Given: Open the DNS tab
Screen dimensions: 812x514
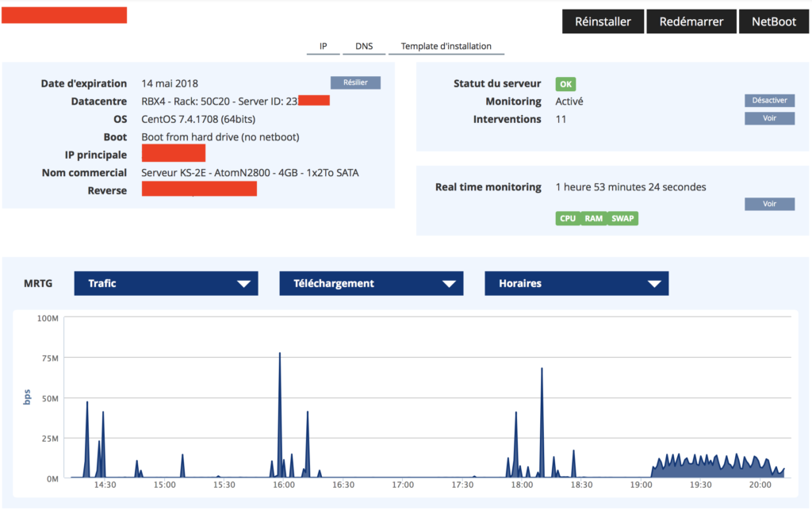Looking at the screenshot, I should pos(364,46).
